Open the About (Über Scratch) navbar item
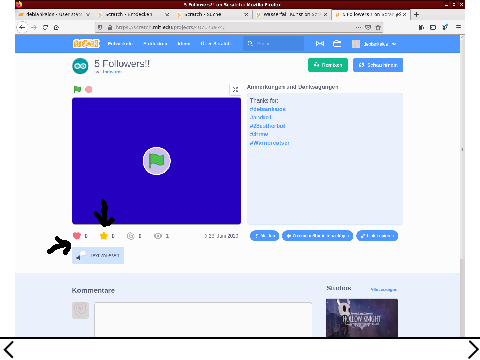The height and width of the screenshot is (360, 480). [215, 44]
